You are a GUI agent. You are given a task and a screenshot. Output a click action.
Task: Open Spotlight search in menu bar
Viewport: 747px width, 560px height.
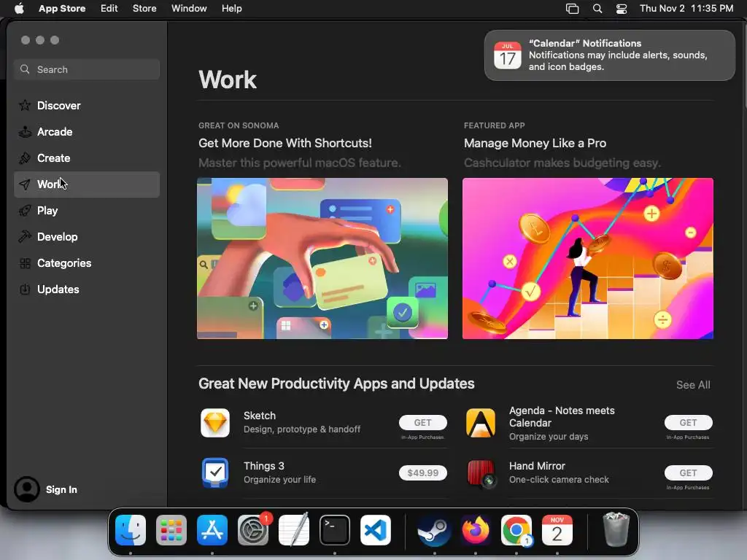(597, 9)
